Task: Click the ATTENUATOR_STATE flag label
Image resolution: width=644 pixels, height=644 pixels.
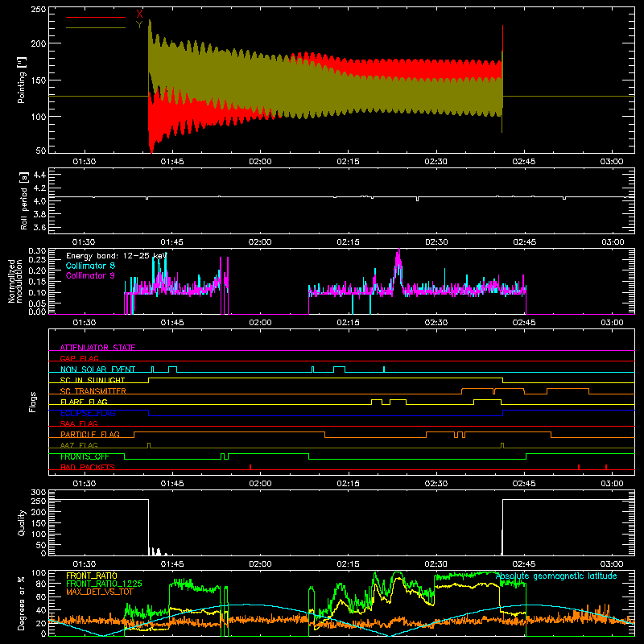Action: tap(97, 348)
